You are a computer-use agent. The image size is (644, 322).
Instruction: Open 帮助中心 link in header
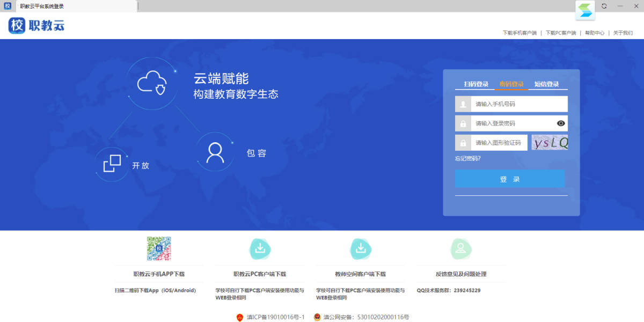pos(594,33)
